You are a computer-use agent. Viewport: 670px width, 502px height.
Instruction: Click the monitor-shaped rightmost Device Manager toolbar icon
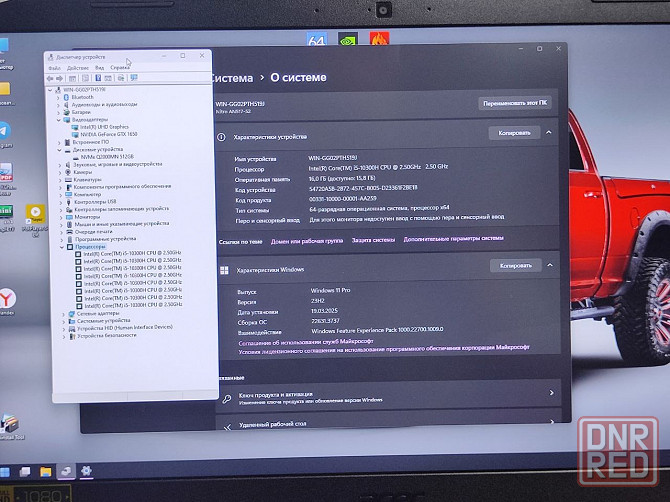click(134, 78)
